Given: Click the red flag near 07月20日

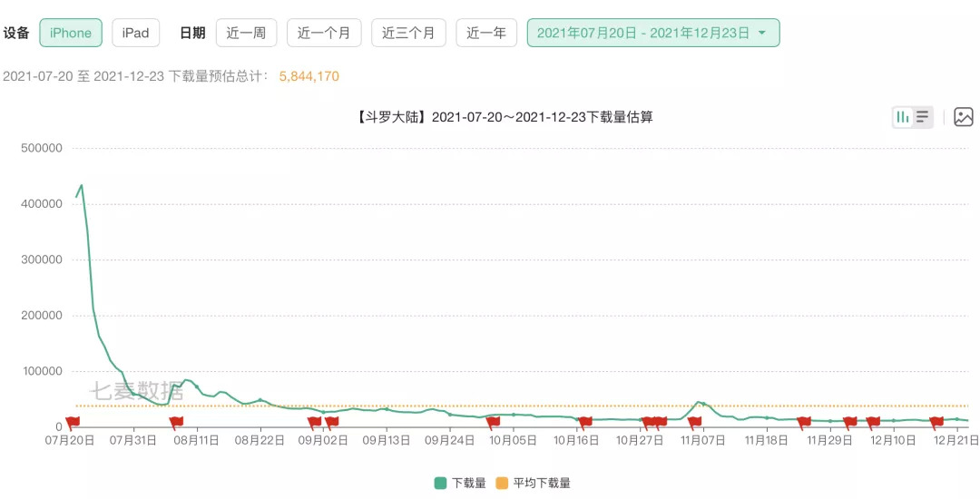Looking at the screenshot, I should (73, 421).
